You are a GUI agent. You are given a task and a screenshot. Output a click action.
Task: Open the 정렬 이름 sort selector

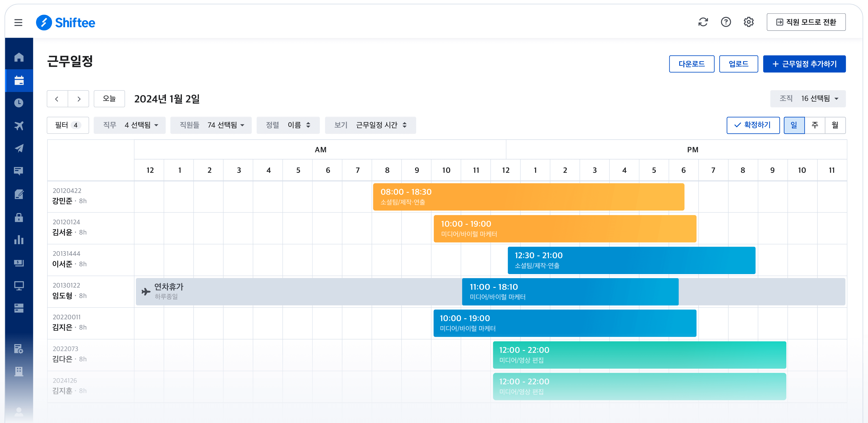(288, 125)
